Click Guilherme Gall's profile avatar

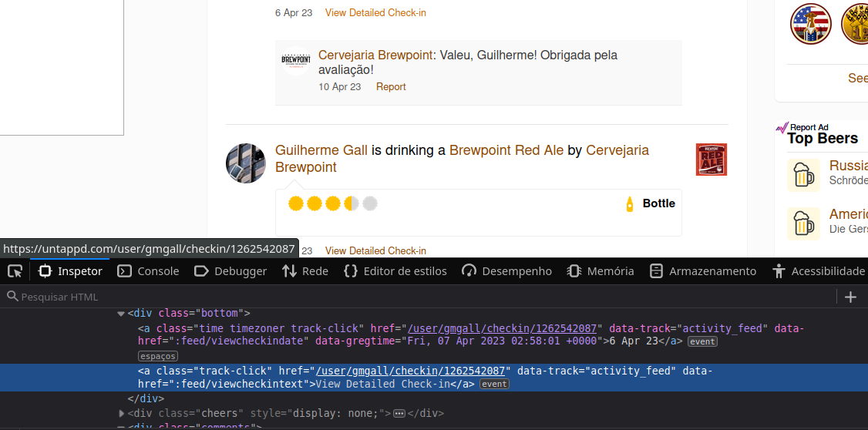(246, 163)
